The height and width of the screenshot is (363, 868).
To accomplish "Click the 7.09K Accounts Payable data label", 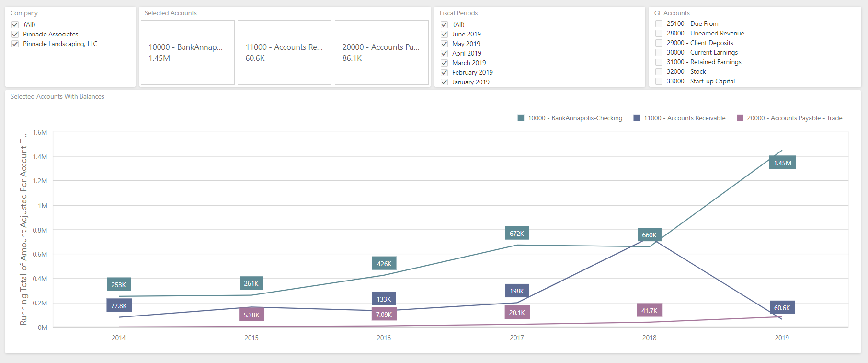I will [x=384, y=315].
